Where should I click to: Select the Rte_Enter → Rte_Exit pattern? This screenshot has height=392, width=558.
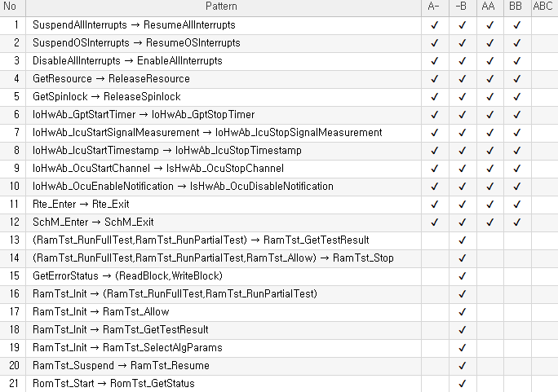[x=81, y=205]
